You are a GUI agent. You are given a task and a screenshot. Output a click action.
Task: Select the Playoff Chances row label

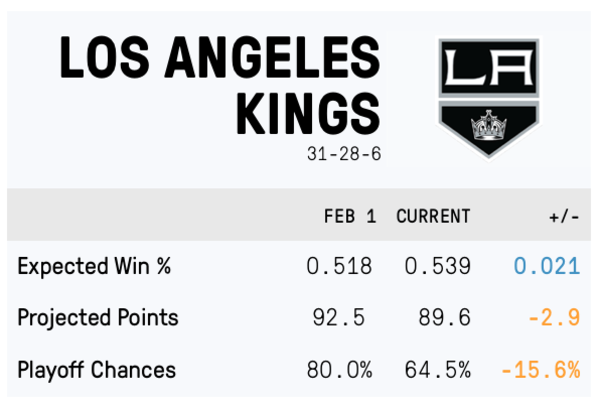pyautogui.click(x=97, y=370)
